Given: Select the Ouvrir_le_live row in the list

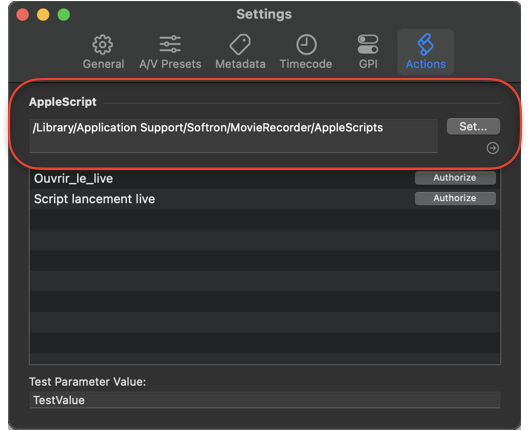Looking at the screenshot, I should tap(265, 178).
